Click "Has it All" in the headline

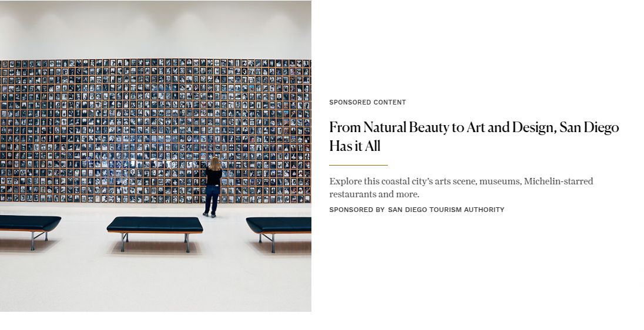355,146
